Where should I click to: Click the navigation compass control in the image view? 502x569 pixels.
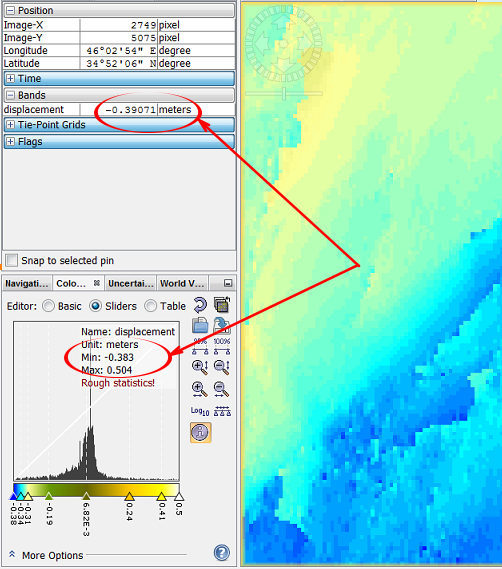click(x=283, y=44)
